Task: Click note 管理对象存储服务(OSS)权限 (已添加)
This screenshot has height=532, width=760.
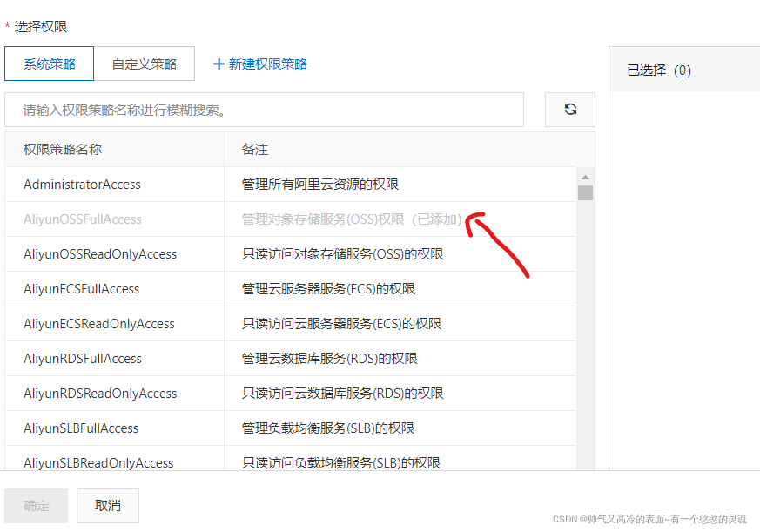Action: (x=352, y=219)
